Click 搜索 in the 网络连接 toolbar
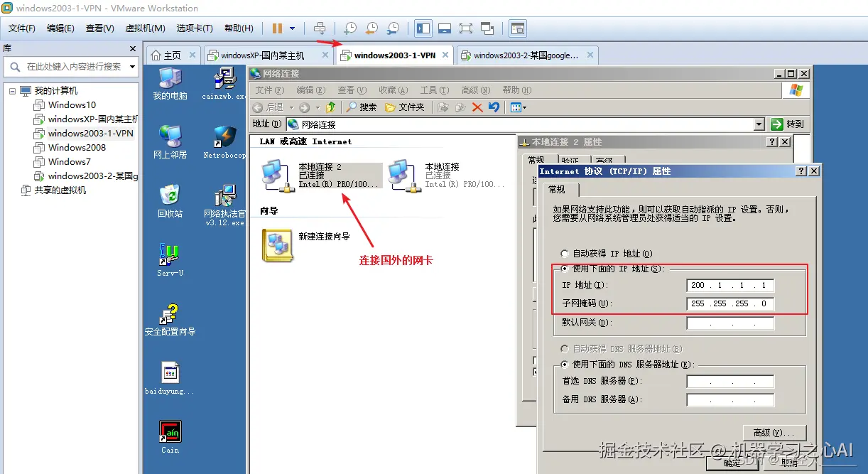 point(361,107)
